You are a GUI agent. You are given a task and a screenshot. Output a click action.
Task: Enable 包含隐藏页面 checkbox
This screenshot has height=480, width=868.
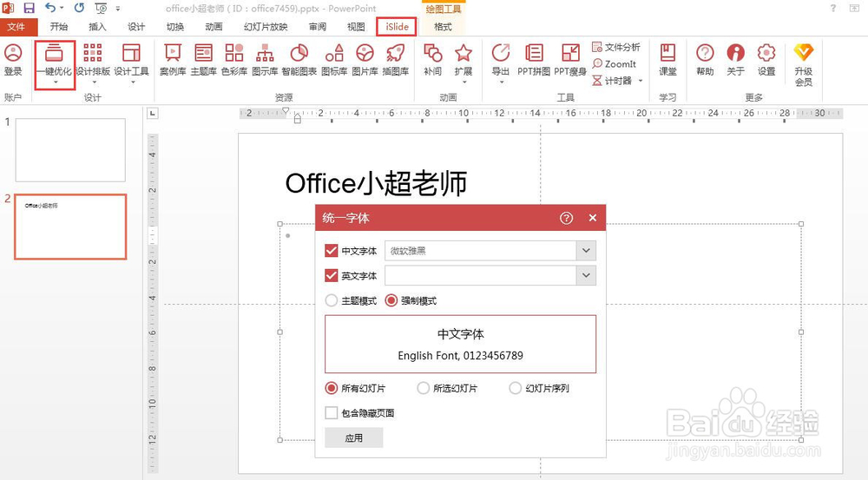point(331,412)
